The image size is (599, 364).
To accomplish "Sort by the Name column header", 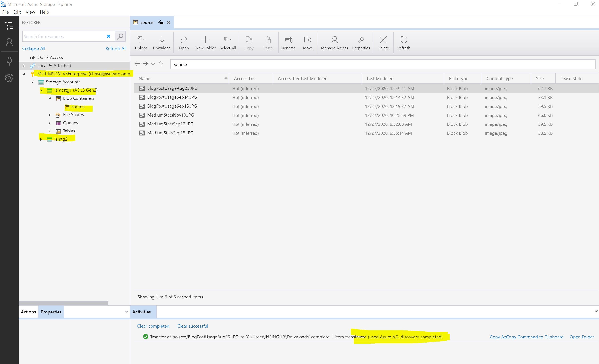I will [181, 78].
